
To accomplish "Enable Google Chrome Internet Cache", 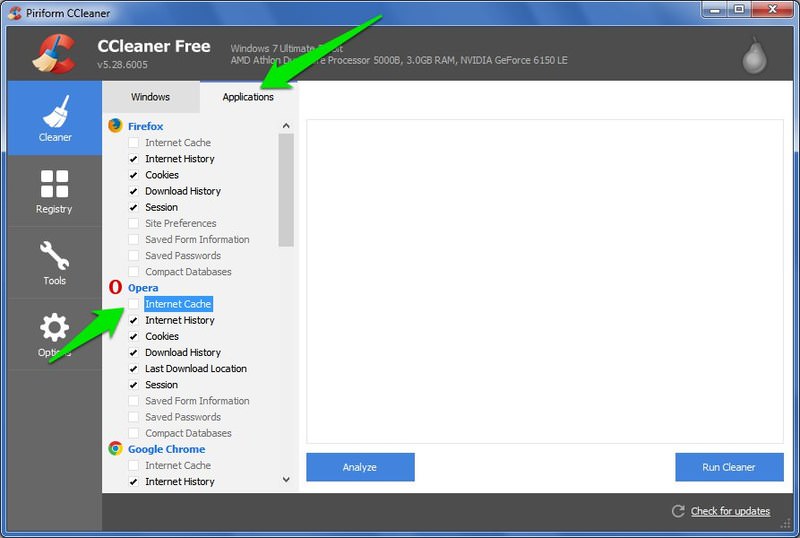I will click(x=133, y=465).
